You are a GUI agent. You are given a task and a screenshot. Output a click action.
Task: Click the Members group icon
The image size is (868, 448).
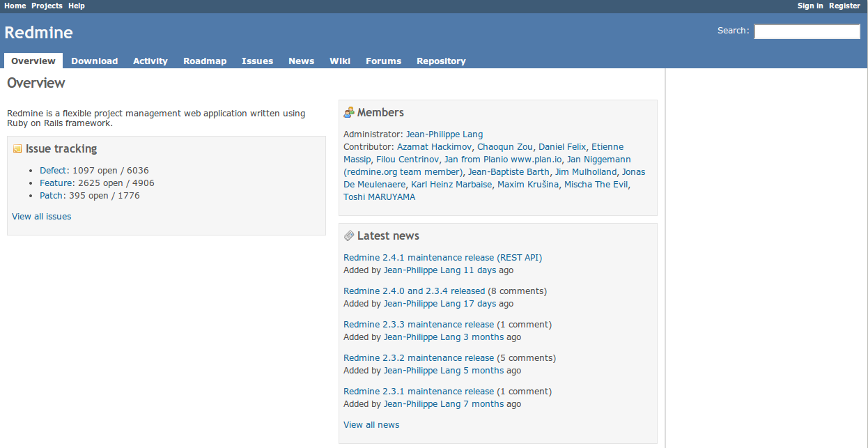tap(349, 113)
